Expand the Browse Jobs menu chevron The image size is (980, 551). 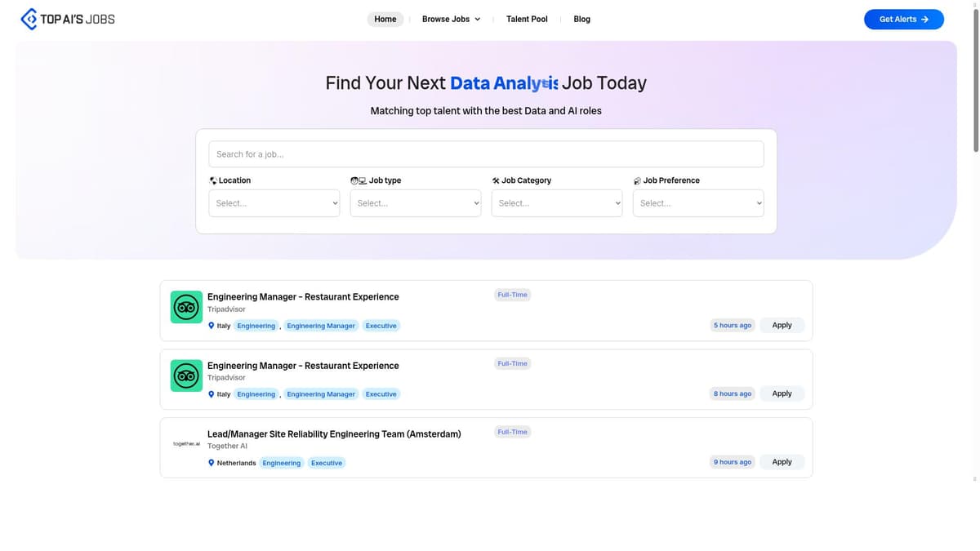click(x=477, y=19)
